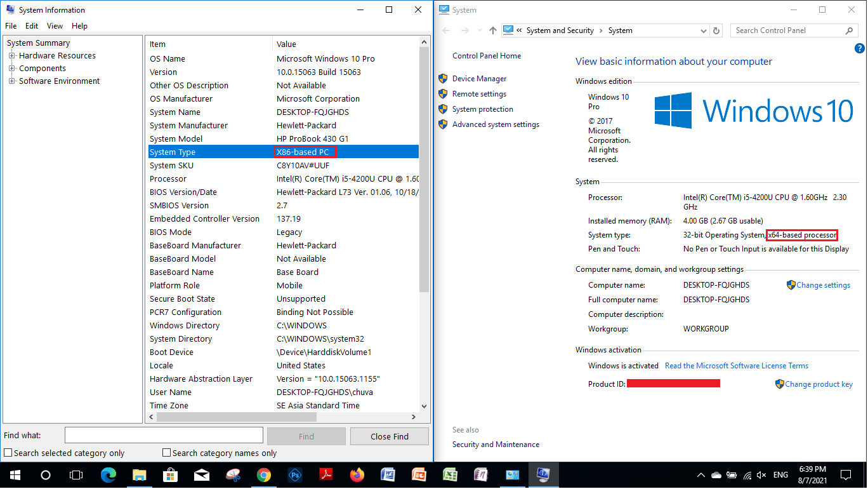This screenshot has width=868, height=489.
Task: Open File Explorer from the taskbar
Action: (140, 474)
